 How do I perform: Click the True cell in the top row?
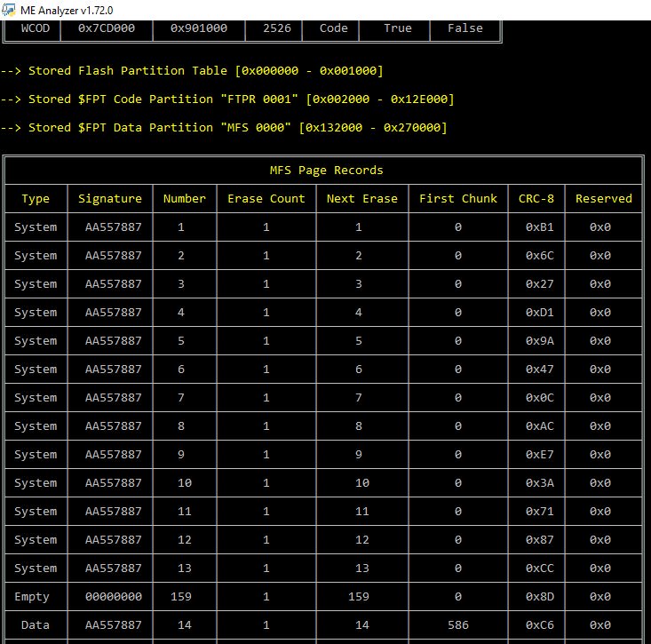pos(397,28)
